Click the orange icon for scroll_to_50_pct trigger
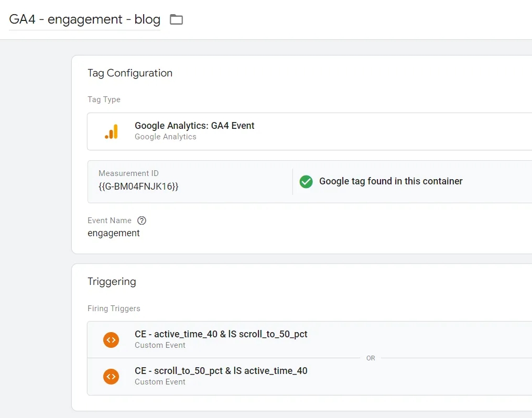532x418 pixels. (111, 376)
